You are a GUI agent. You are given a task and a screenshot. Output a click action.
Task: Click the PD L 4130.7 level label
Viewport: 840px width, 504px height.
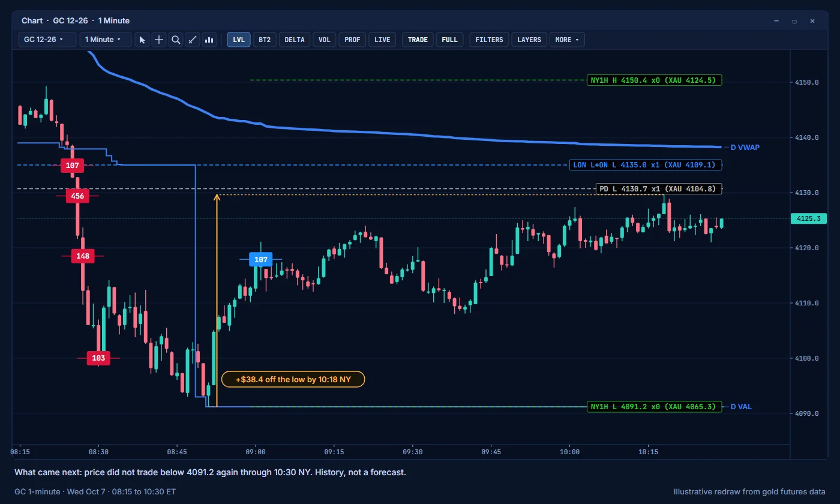[x=659, y=189]
